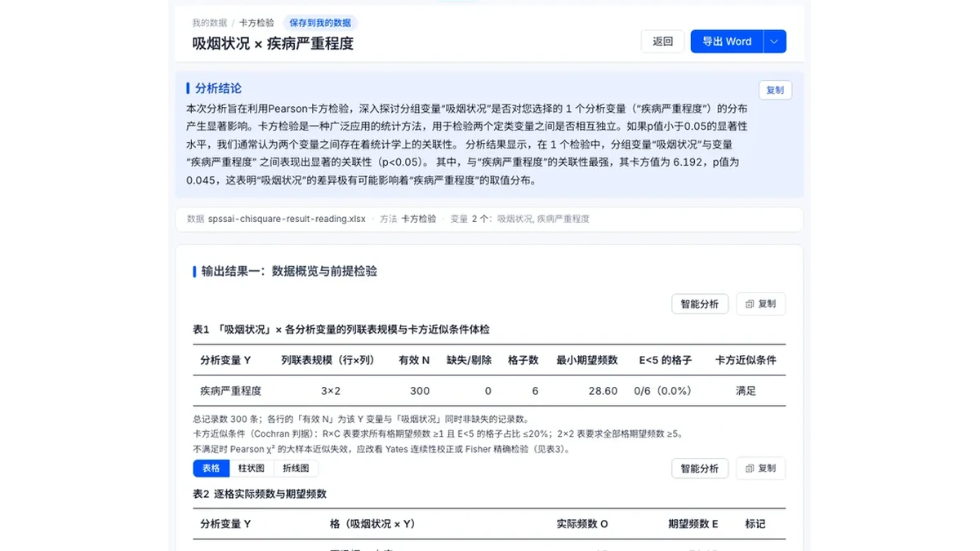Click the 期望频数 E column header
980x551 pixels.
[693, 524]
